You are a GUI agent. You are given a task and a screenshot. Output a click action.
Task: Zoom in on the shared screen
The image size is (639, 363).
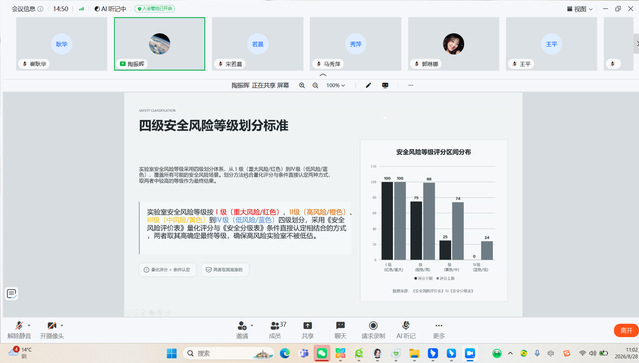click(302, 86)
